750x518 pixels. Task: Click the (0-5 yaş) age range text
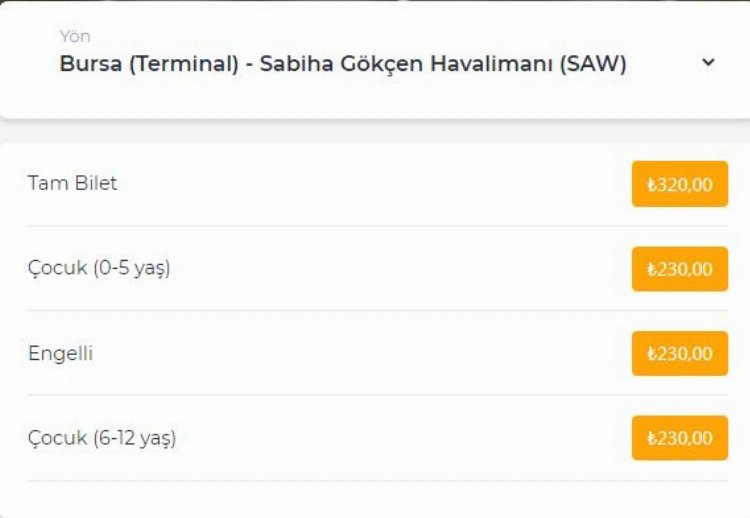[x=131, y=268]
